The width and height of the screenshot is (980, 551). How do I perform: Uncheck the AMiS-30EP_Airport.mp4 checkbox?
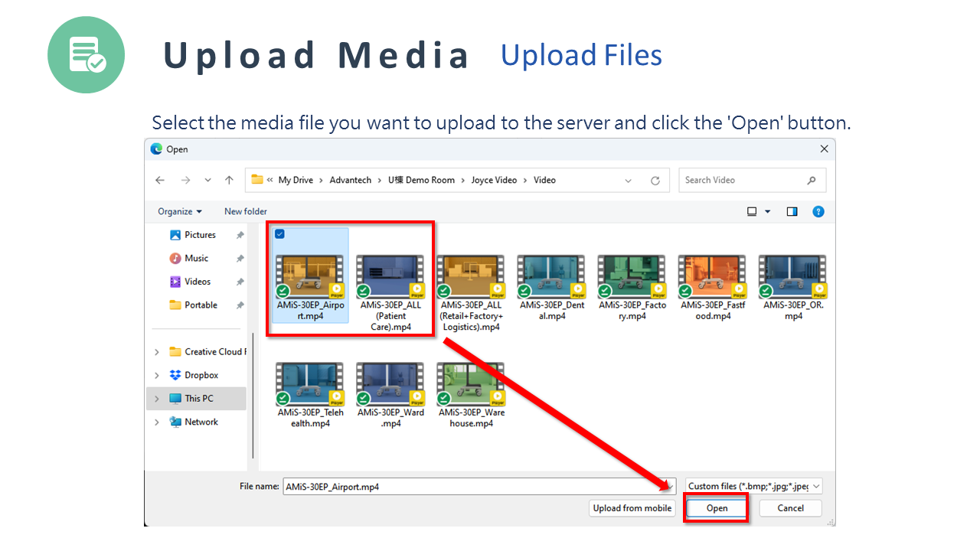279,234
